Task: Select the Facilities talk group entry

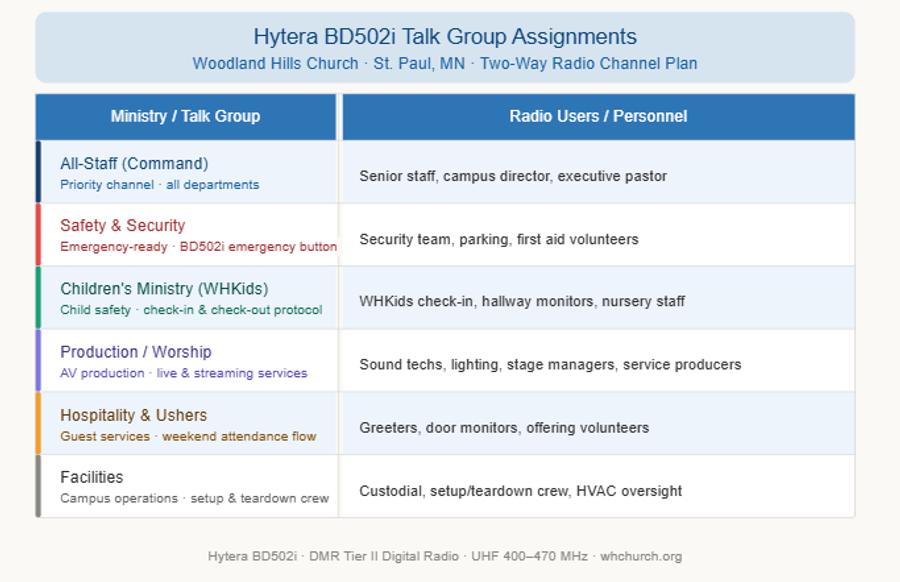Action: click(89, 478)
